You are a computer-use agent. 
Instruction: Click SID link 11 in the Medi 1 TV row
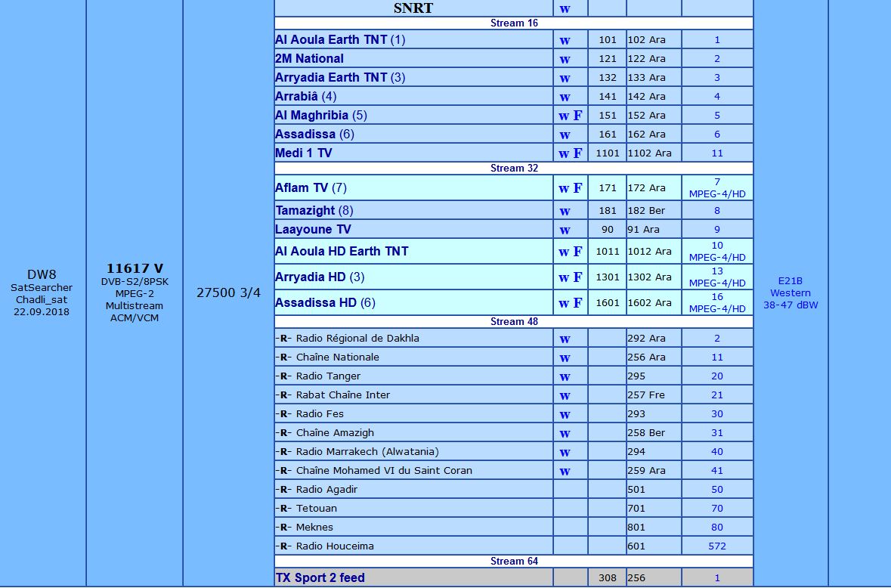point(717,153)
